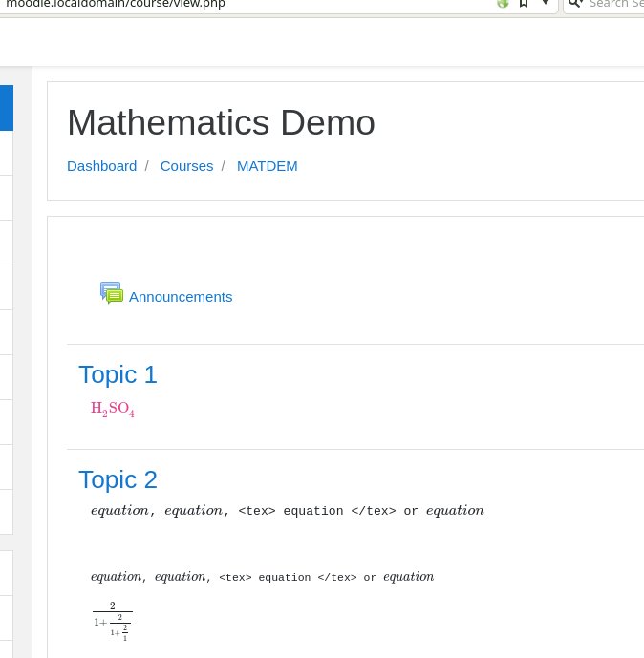Click the nested continued fraction formula

pyautogui.click(x=112, y=621)
